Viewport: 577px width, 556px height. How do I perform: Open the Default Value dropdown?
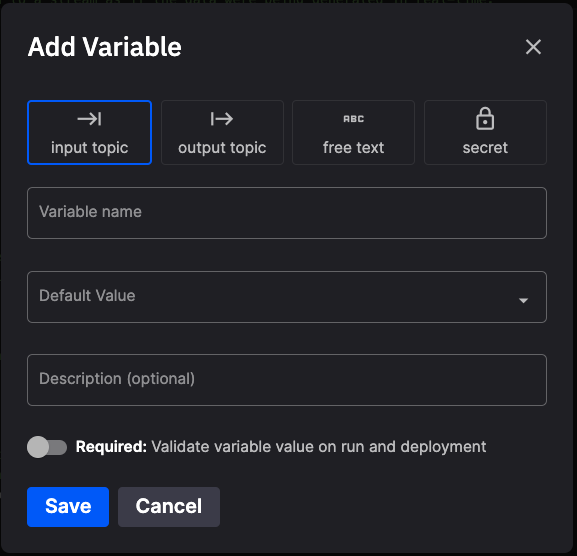[x=287, y=297]
